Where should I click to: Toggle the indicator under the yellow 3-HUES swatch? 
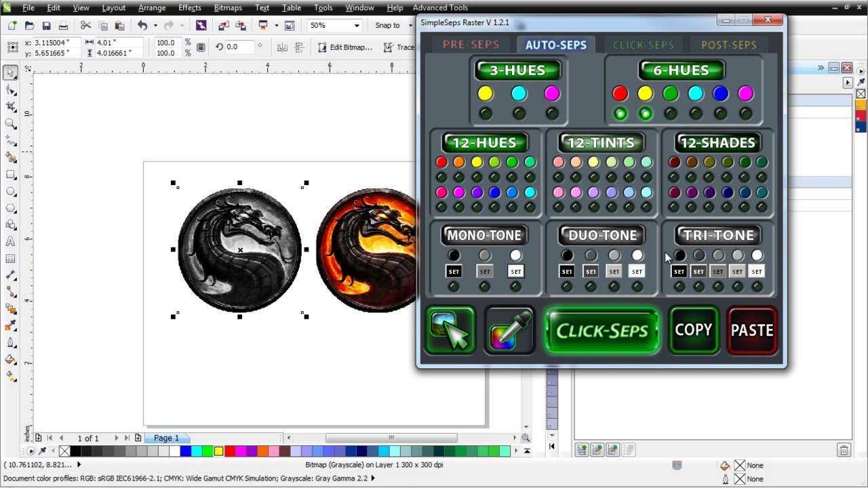485,113
